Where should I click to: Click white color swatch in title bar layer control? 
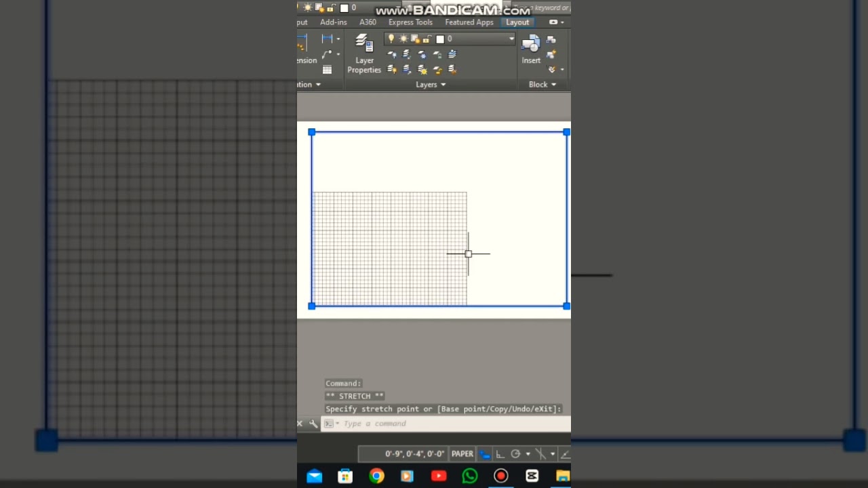tap(344, 7)
